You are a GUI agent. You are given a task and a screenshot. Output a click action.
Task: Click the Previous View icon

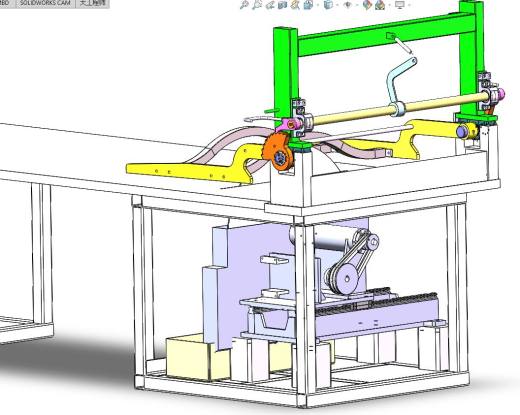tap(270, 5)
